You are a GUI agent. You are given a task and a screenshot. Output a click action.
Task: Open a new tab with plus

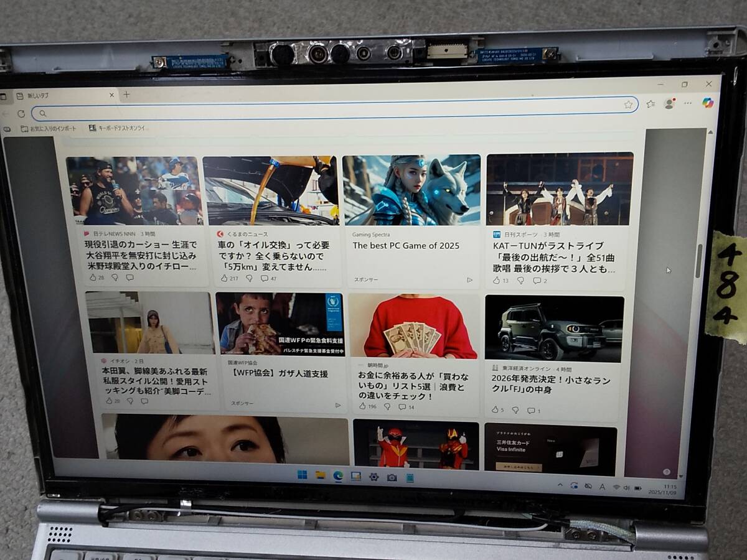[126, 95]
